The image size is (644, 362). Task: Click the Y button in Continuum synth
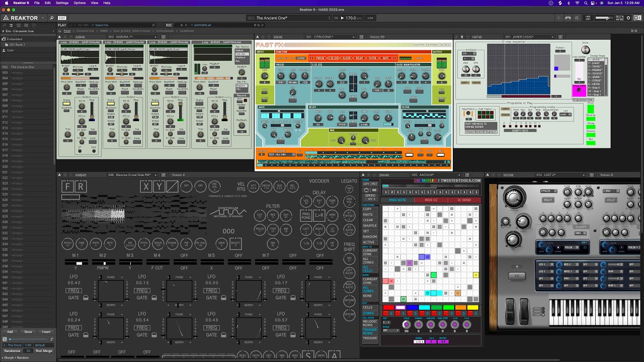[159, 187]
